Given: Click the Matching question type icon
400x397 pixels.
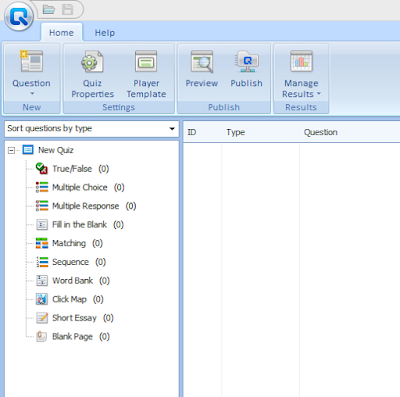Looking at the screenshot, I should coord(42,243).
